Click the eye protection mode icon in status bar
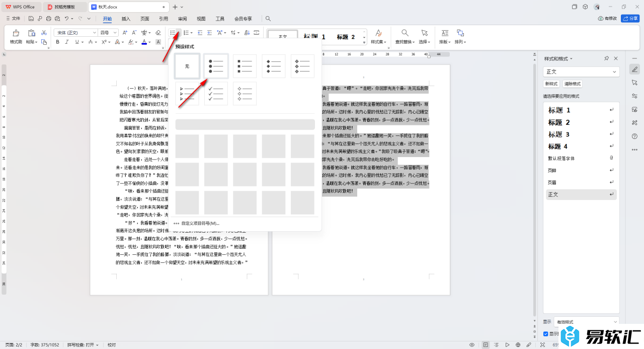The height and width of the screenshot is (349, 644). pyautogui.click(x=472, y=345)
